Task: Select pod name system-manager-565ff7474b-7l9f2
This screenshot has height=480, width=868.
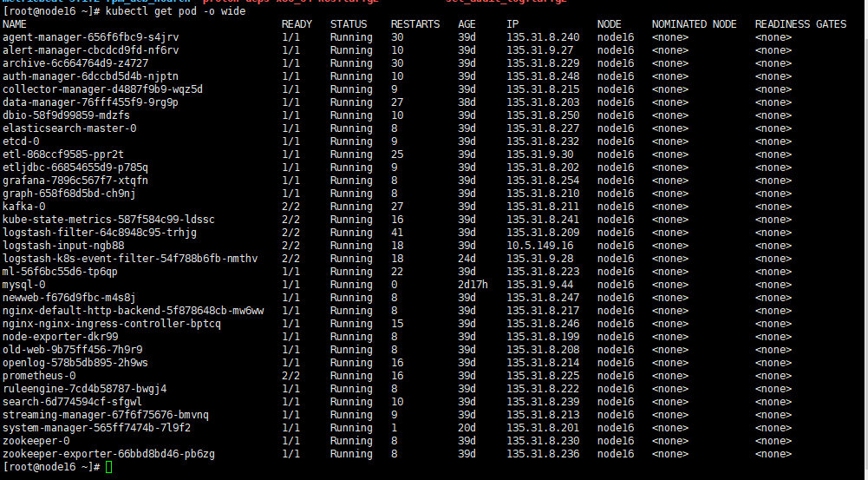Action: (96, 428)
